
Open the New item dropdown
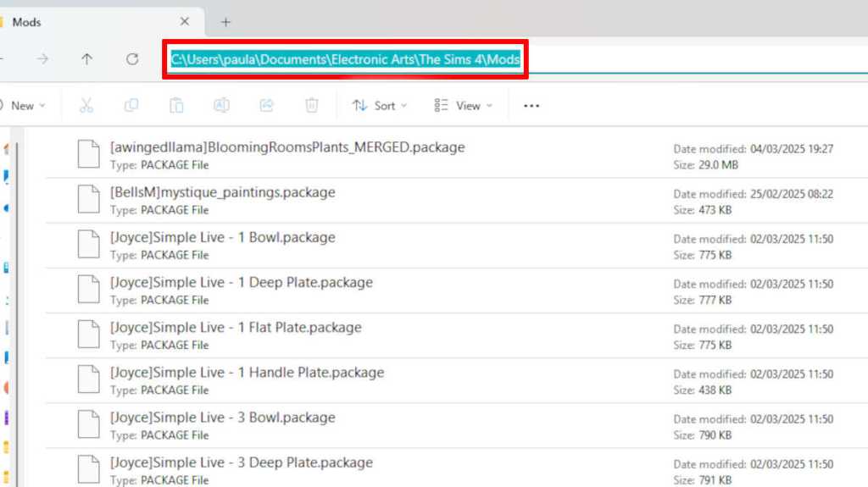25,106
